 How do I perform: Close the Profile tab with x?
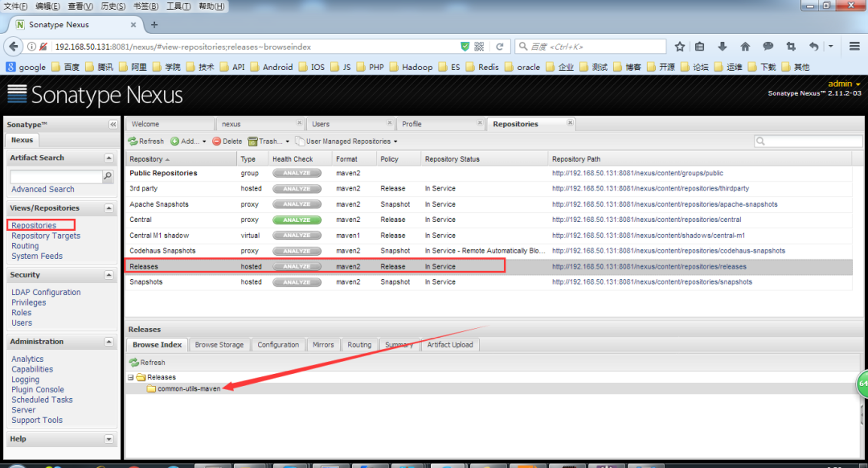coord(480,123)
